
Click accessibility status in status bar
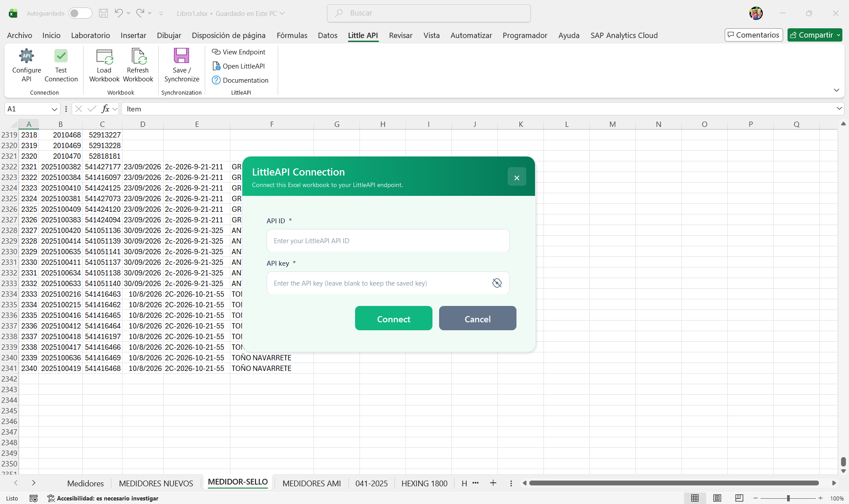(x=103, y=498)
